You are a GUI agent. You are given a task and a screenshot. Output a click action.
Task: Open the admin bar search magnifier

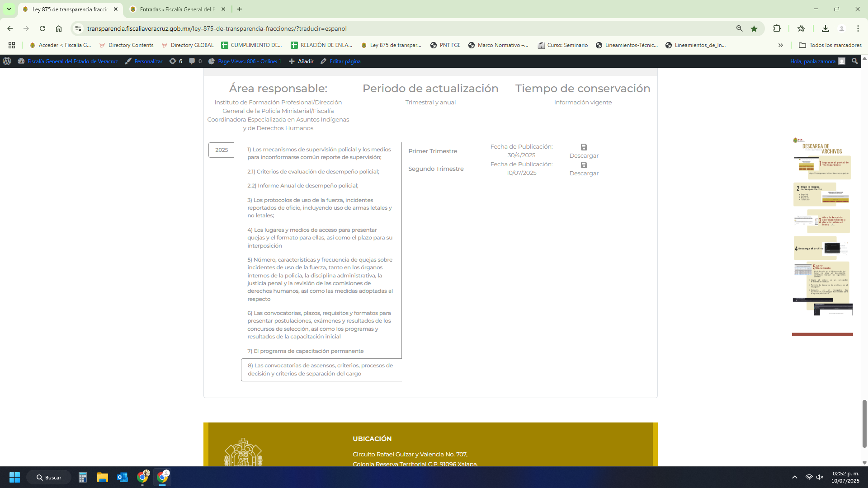point(854,61)
